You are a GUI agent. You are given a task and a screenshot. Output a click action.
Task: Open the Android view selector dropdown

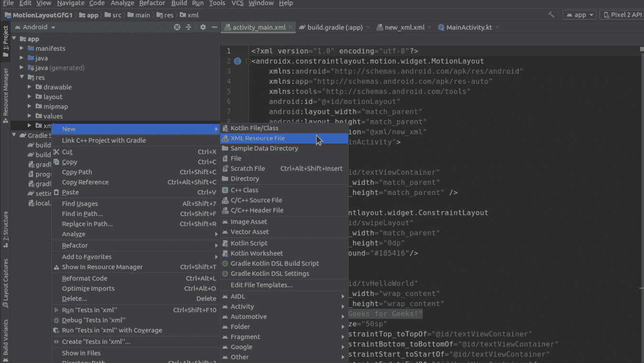coord(34,27)
